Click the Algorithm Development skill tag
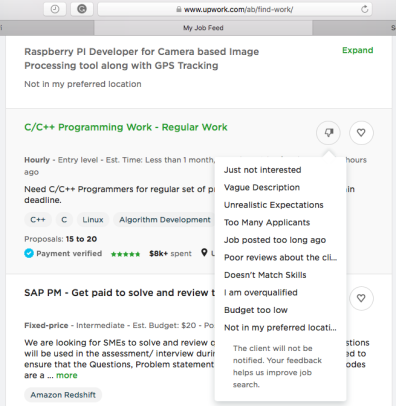Screen dimensions: 396x406 pyautogui.click(x=165, y=220)
